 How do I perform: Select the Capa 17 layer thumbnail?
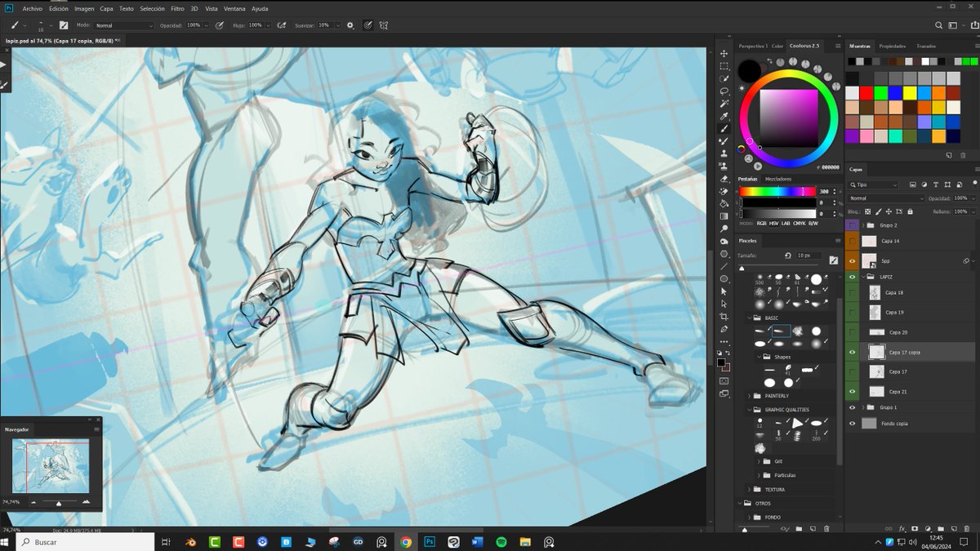coord(876,371)
